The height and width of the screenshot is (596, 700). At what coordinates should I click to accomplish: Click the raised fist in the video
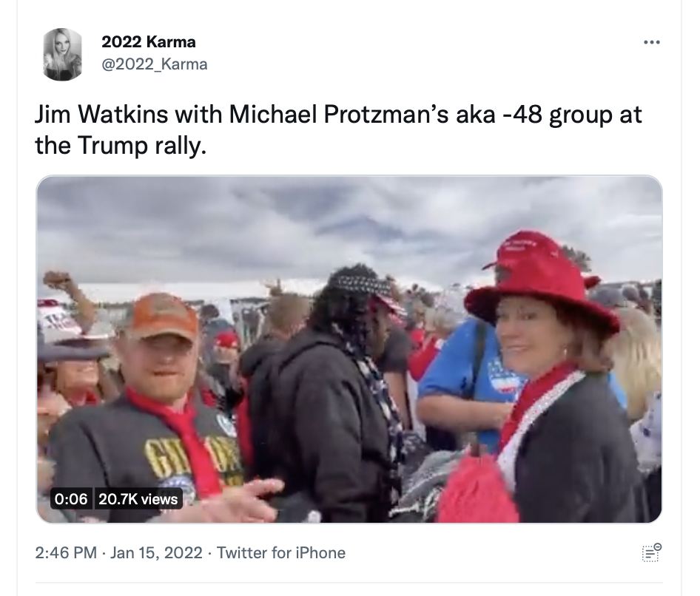[58, 280]
